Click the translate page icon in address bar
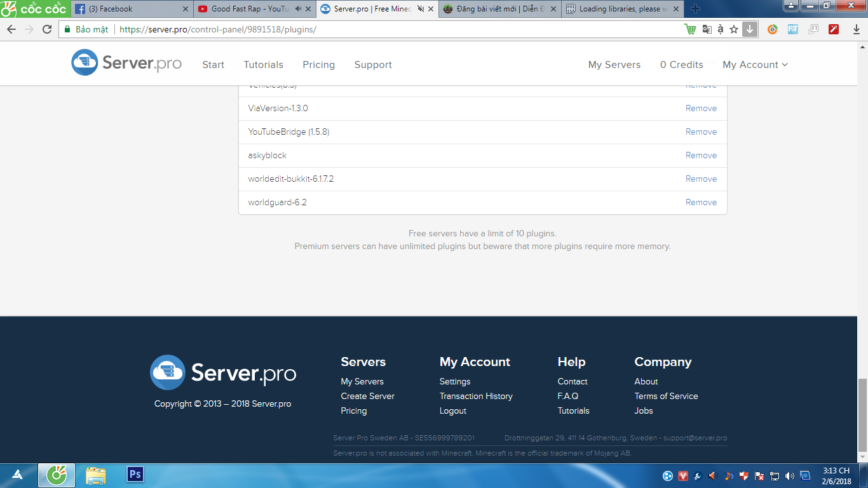The height and width of the screenshot is (488, 868). [707, 29]
